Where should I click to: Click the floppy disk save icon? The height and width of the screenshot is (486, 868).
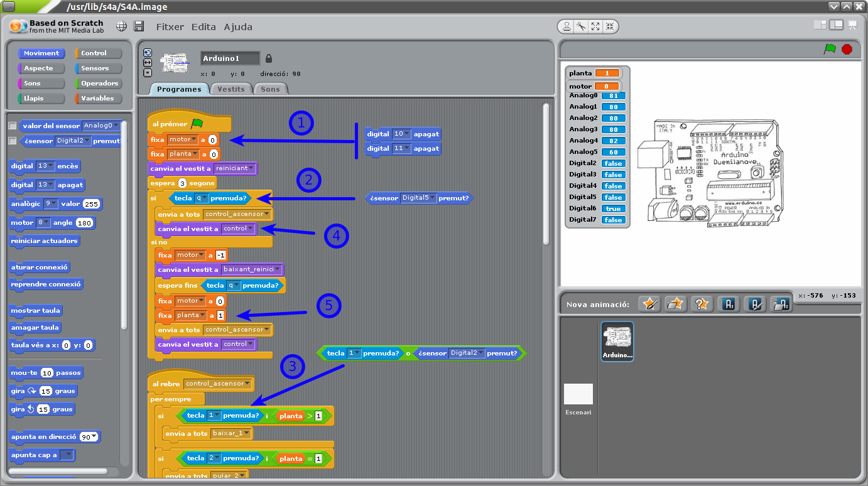139,26
